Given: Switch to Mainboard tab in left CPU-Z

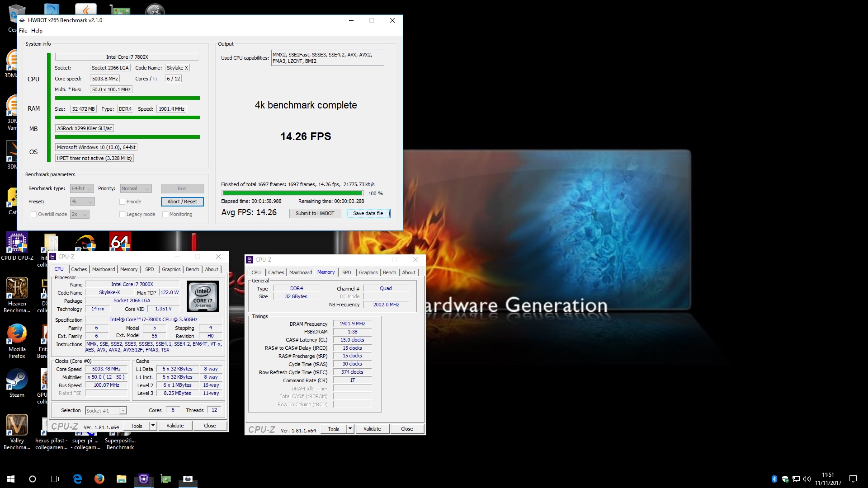Looking at the screenshot, I should point(104,269).
